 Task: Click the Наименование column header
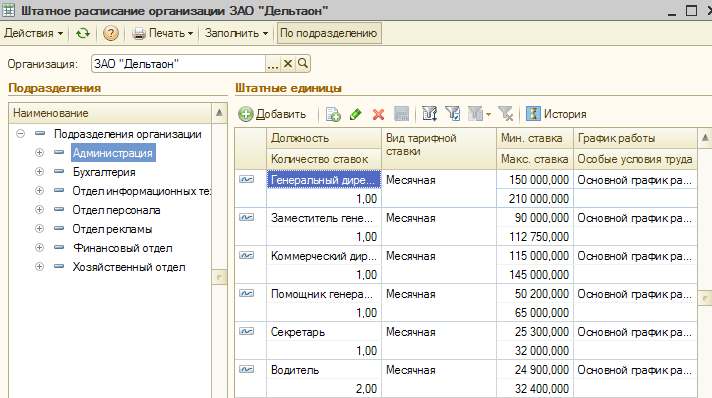(x=110, y=113)
